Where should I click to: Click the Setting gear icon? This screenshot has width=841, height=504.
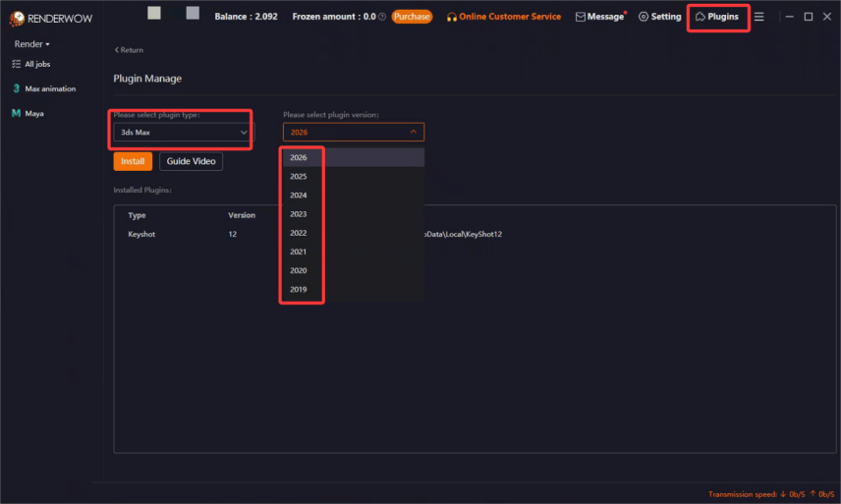click(x=644, y=17)
